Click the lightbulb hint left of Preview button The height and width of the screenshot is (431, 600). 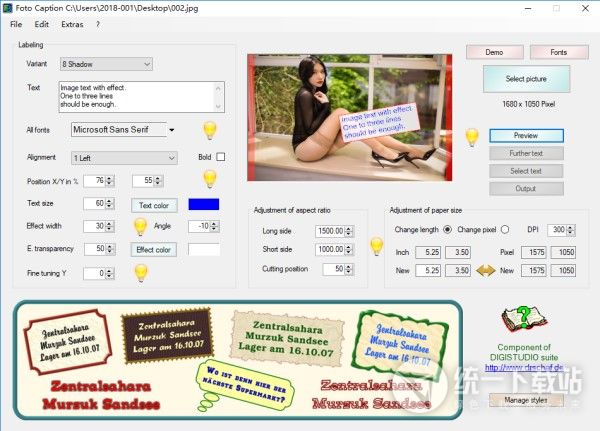pos(472,136)
